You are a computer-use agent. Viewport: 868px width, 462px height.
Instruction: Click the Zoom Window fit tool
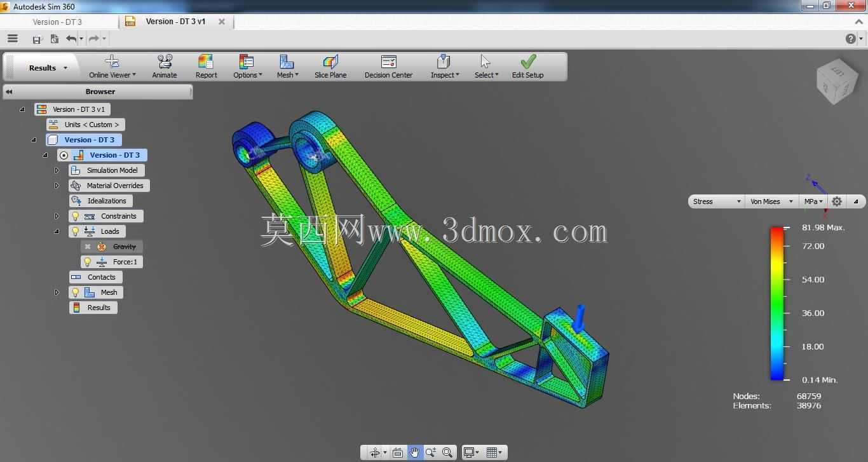(447, 452)
